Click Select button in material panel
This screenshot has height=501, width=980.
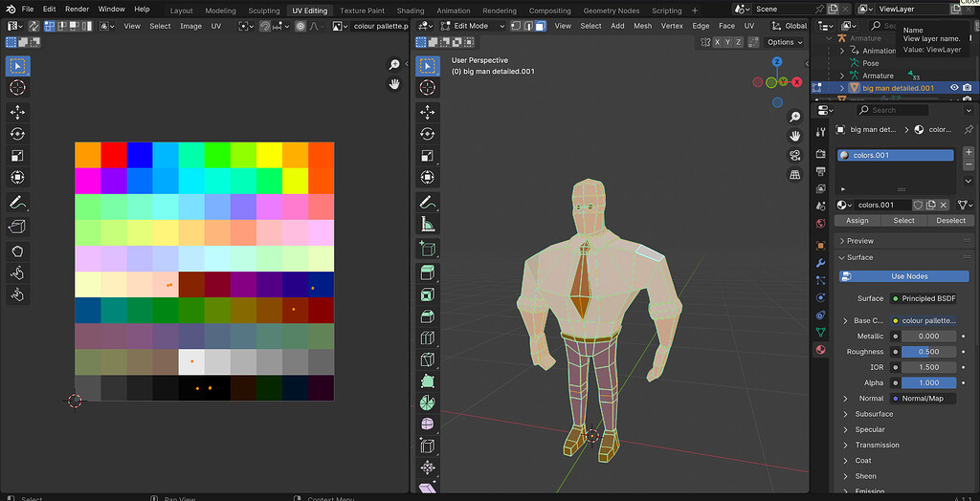pos(903,221)
